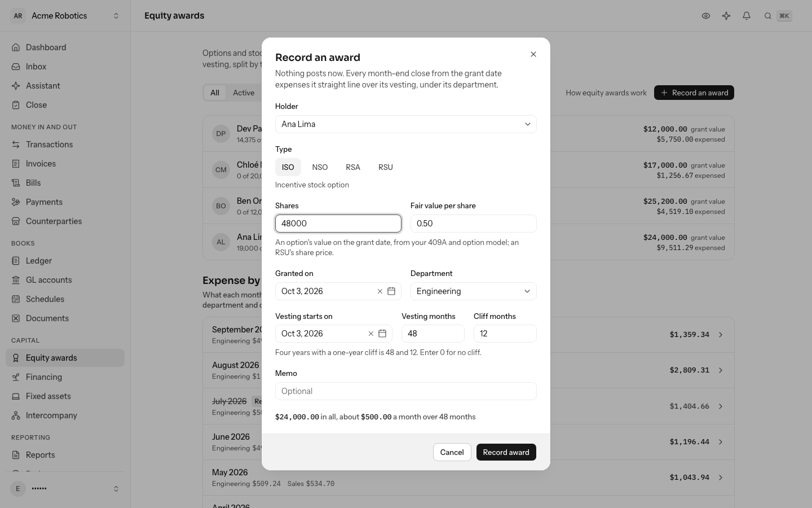
Task: Open Inbox from the sidebar
Action: pyautogui.click(x=65, y=67)
